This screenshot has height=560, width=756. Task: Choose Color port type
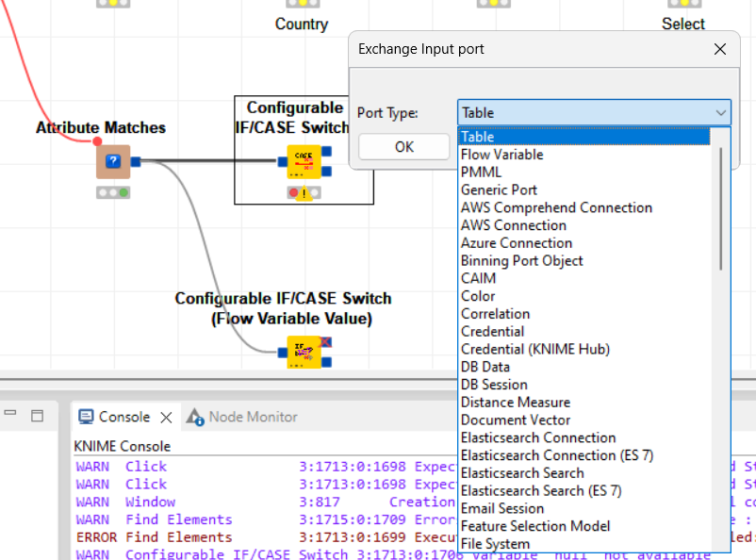coord(584,296)
